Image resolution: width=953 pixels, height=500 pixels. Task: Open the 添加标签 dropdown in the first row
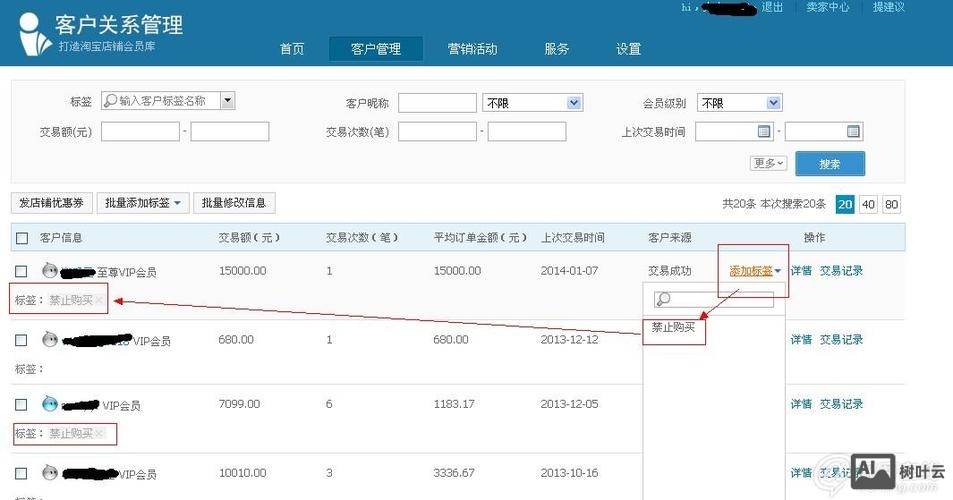pos(755,271)
